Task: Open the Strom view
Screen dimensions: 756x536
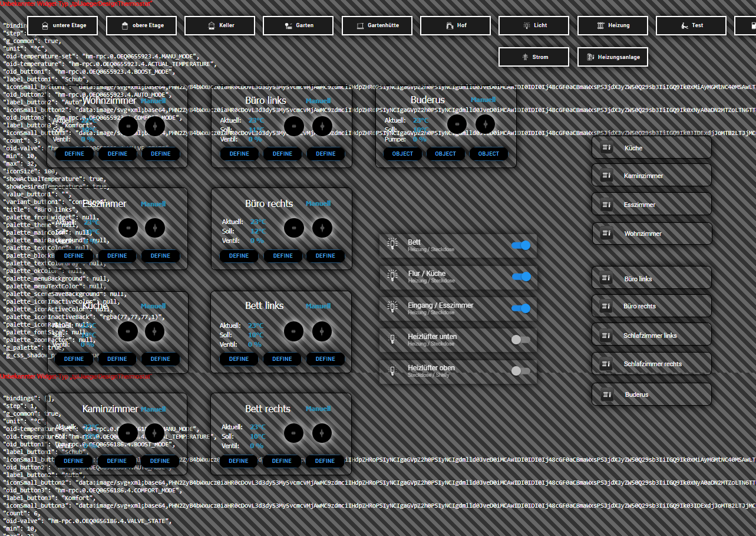Action: [x=534, y=57]
